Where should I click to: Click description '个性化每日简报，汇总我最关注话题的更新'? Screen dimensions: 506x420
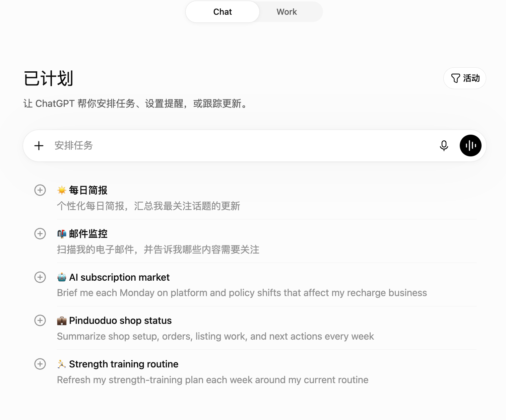coord(148,206)
